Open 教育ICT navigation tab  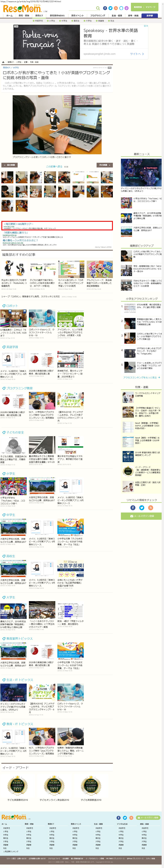(39, 16)
